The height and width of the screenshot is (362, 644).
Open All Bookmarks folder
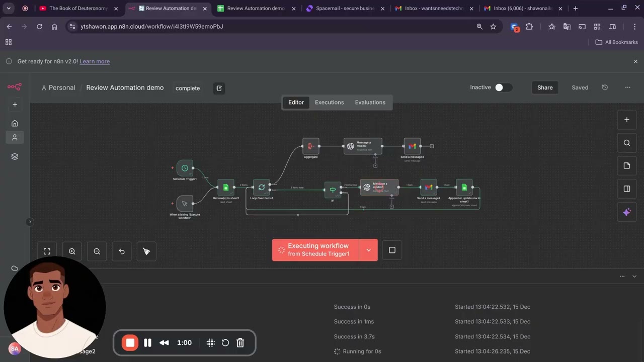click(x=616, y=42)
